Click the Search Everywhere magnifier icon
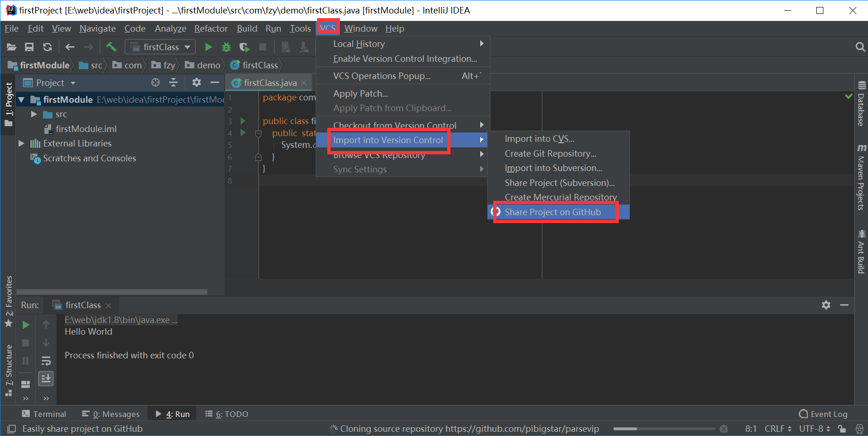 pyautogui.click(x=860, y=47)
